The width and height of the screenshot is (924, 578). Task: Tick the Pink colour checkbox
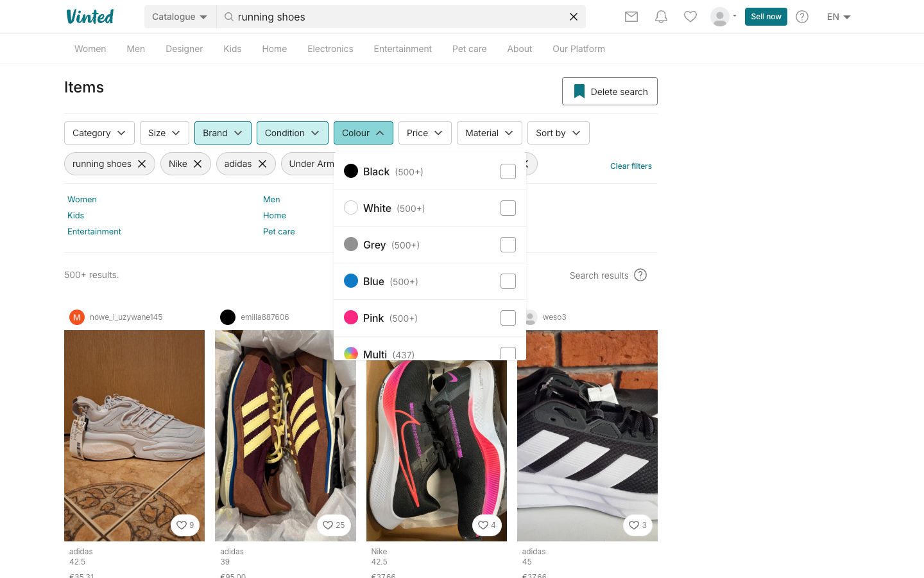(x=508, y=318)
